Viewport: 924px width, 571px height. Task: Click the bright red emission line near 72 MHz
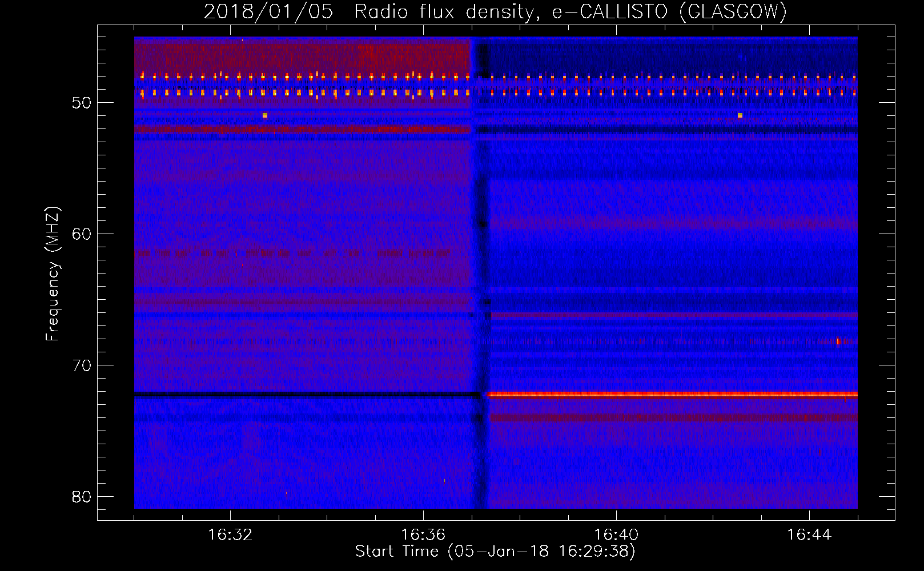[673, 394]
